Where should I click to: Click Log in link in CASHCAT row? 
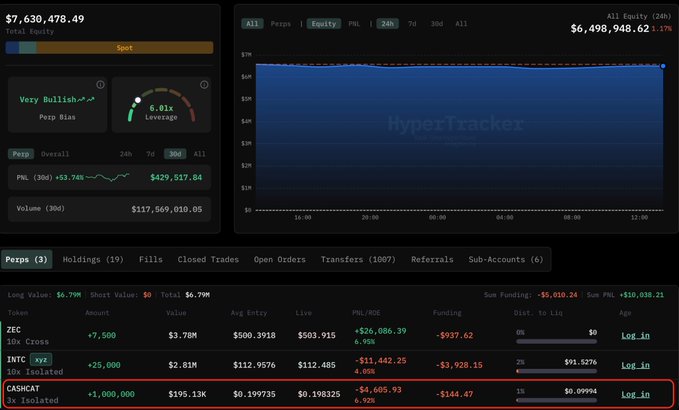pyautogui.click(x=635, y=394)
